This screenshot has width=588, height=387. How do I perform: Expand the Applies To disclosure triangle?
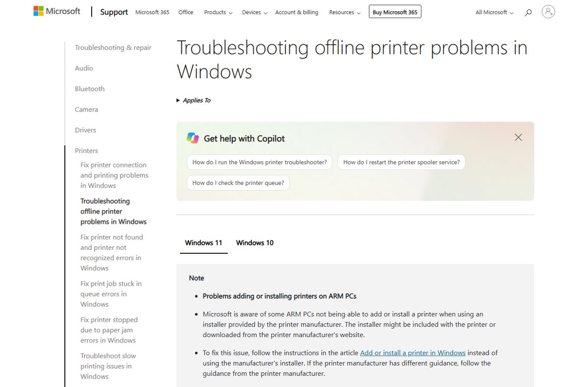pyautogui.click(x=178, y=100)
